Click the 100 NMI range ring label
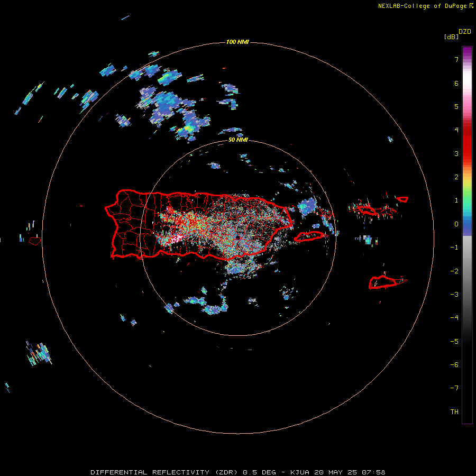476x476 pixels. [x=237, y=42]
